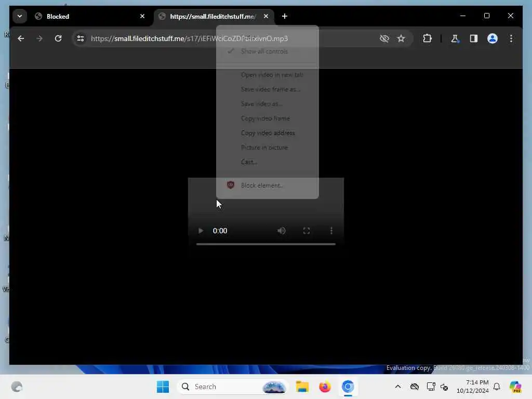Image resolution: width=532 pixels, height=399 pixels.
Task: Select the small.fileditchstuff.me tab
Action: [214, 16]
